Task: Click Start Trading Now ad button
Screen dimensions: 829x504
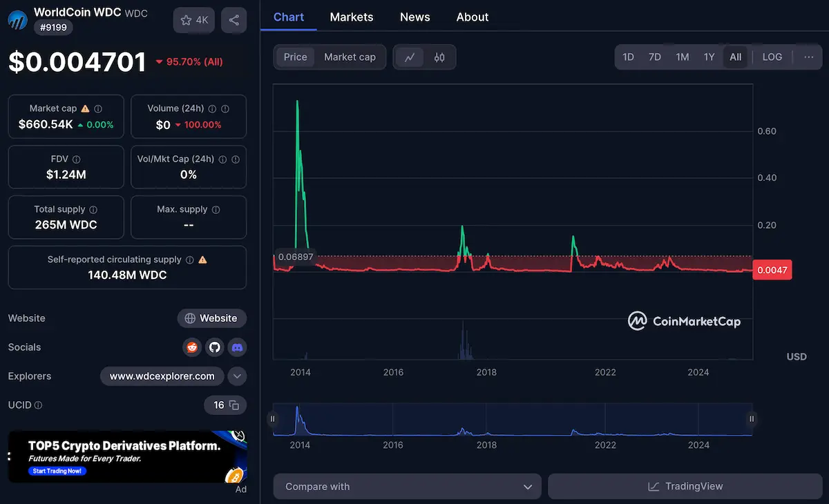Action: 59,471
